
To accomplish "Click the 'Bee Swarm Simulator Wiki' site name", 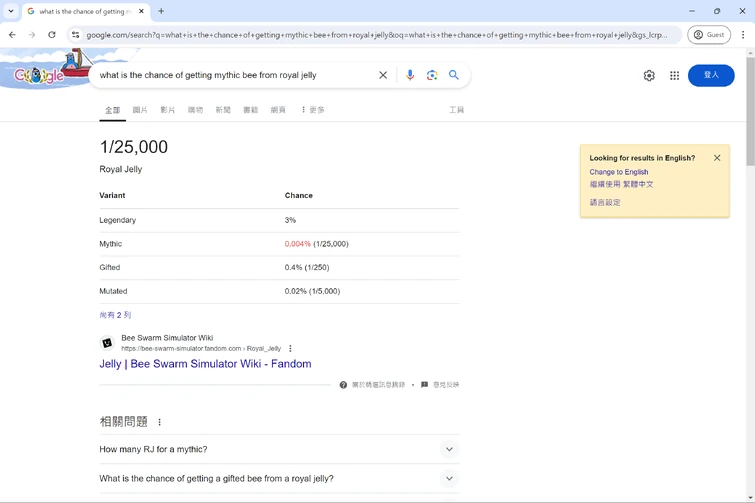I will pyautogui.click(x=167, y=338).
